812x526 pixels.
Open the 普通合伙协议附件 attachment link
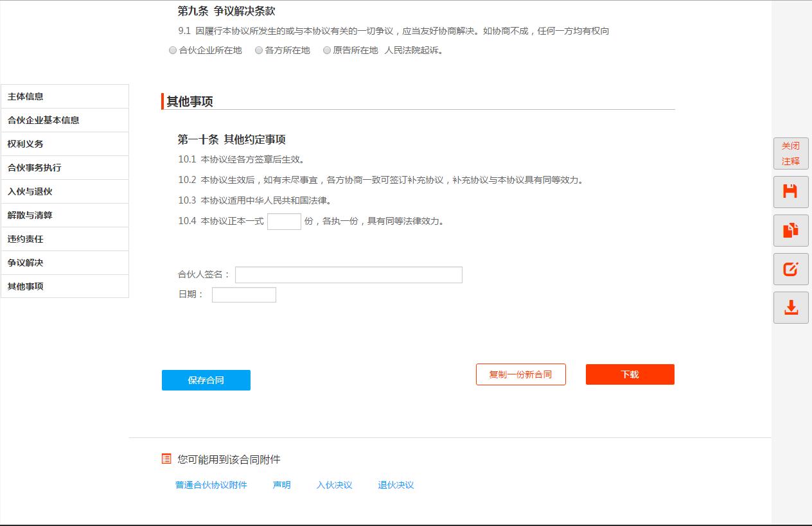[213, 485]
